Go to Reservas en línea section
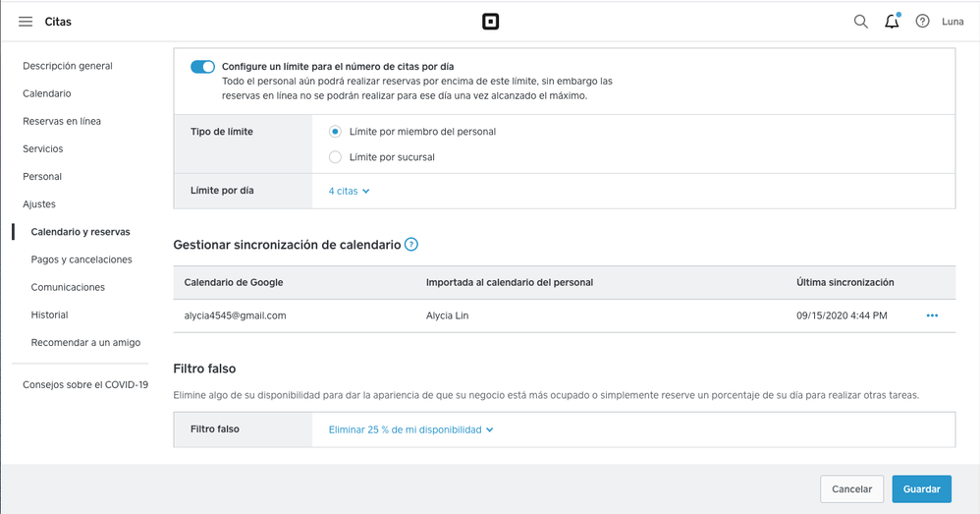The height and width of the screenshot is (514, 980). click(x=62, y=121)
